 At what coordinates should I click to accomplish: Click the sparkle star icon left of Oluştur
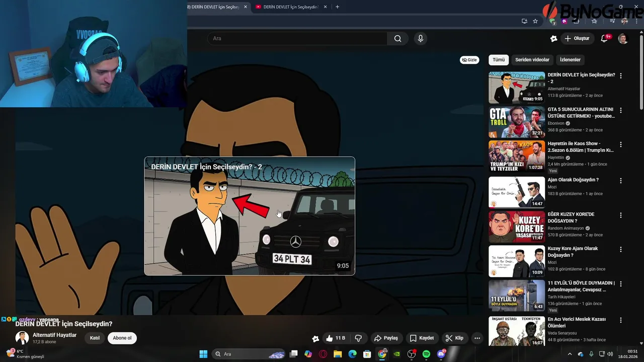coord(554,39)
